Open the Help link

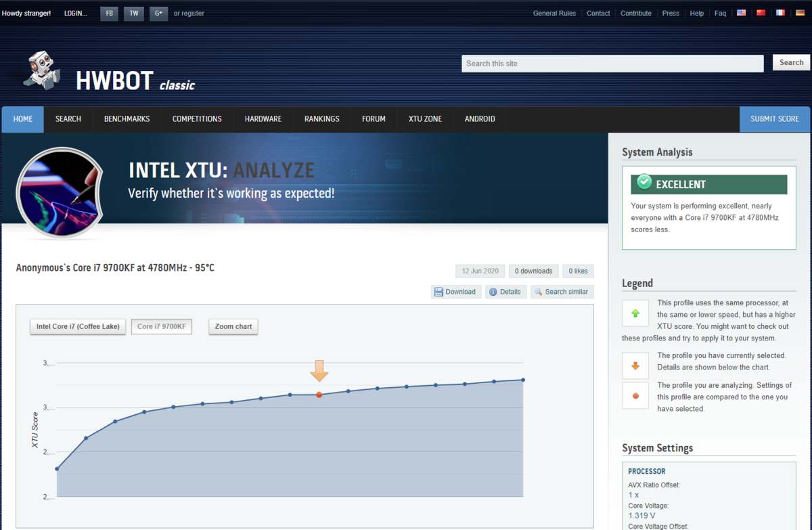pos(696,13)
